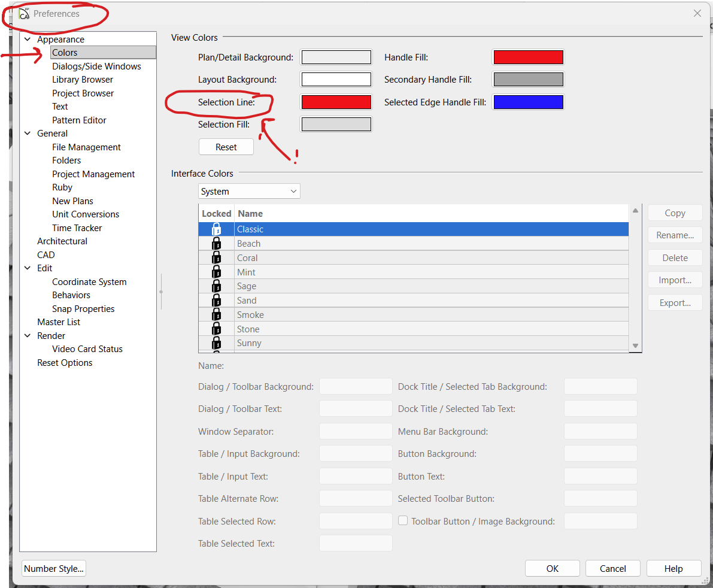Viewport: 713px width, 588px height.
Task: Click the lock icon beside Sage
Action: (x=216, y=286)
